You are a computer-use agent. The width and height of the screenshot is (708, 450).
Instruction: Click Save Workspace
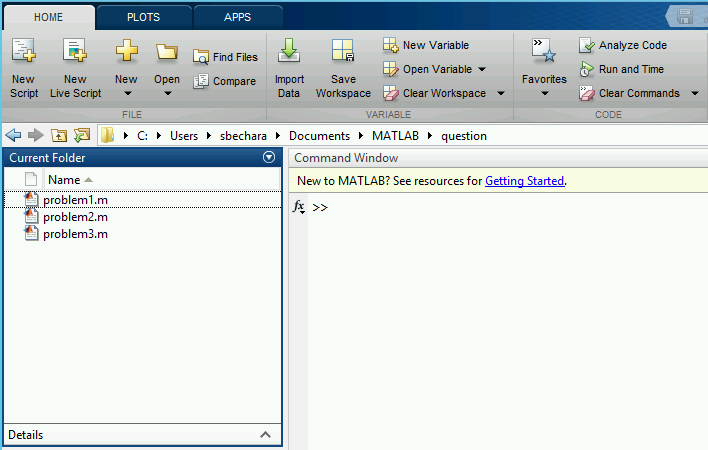pyautogui.click(x=343, y=69)
